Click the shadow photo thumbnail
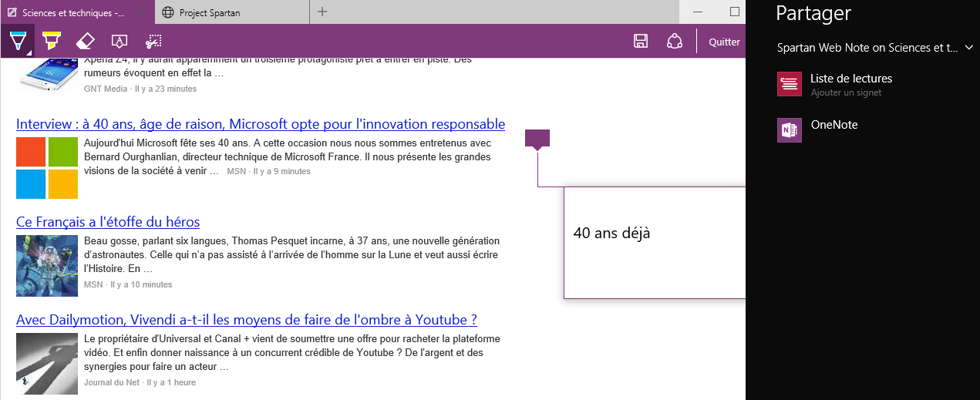Image resolution: width=980 pixels, height=400 pixels. tap(47, 364)
